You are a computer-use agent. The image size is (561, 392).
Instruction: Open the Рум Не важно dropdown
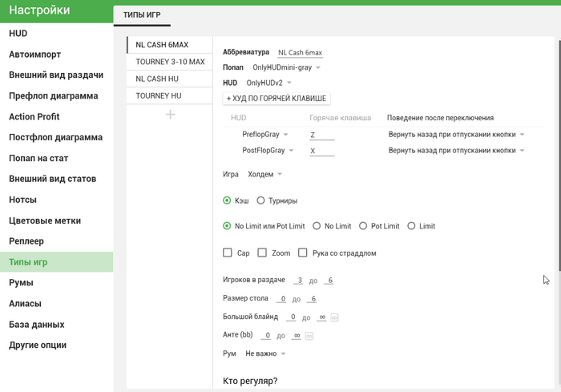[x=265, y=353]
